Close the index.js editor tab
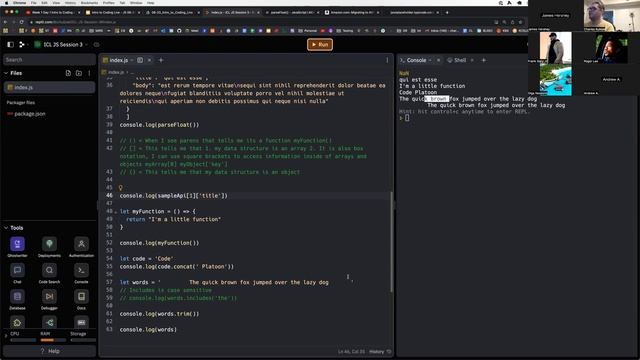 click(149, 60)
